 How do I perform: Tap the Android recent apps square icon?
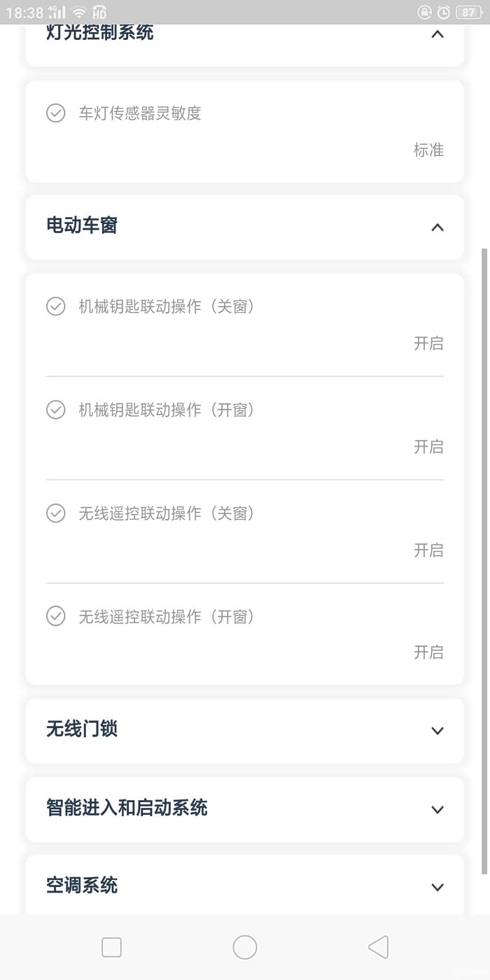112,947
